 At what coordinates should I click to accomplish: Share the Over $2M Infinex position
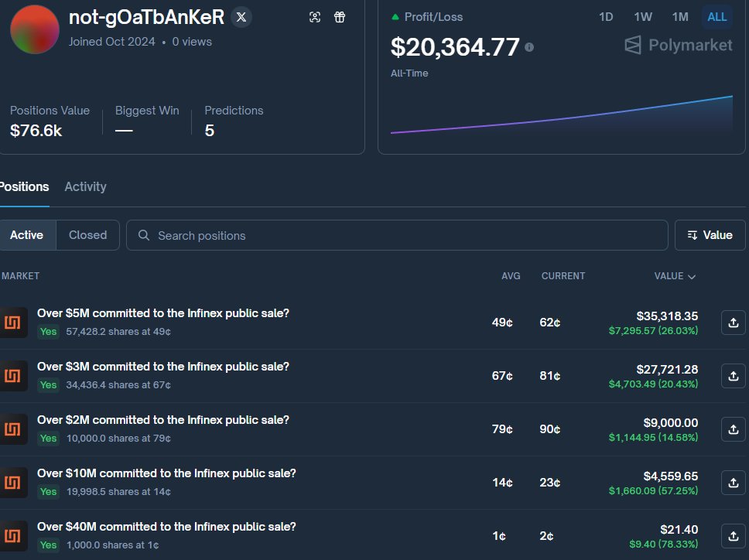click(x=734, y=429)
